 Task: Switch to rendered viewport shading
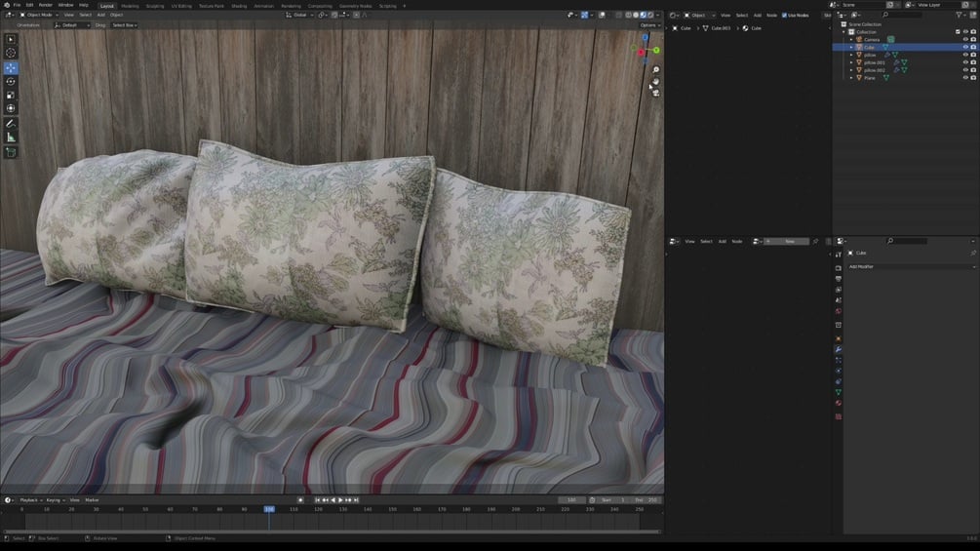(x=650, y=15)
